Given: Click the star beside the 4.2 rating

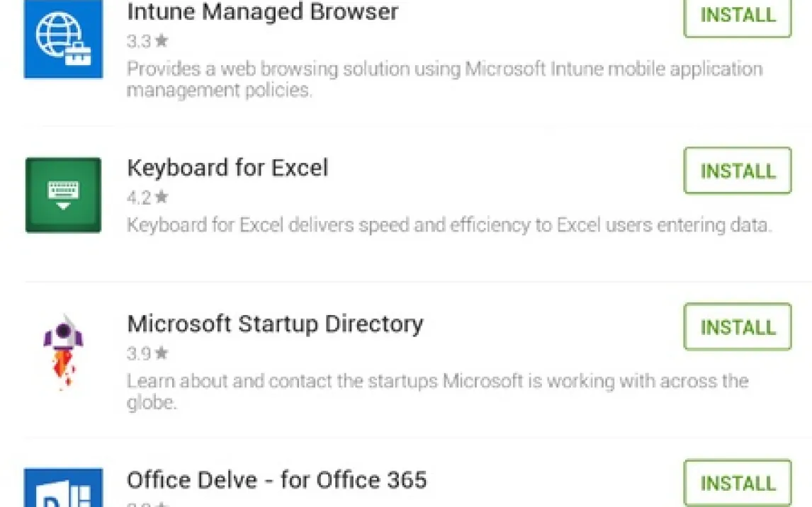Looking at the screenshot, I should pos(162,197).
